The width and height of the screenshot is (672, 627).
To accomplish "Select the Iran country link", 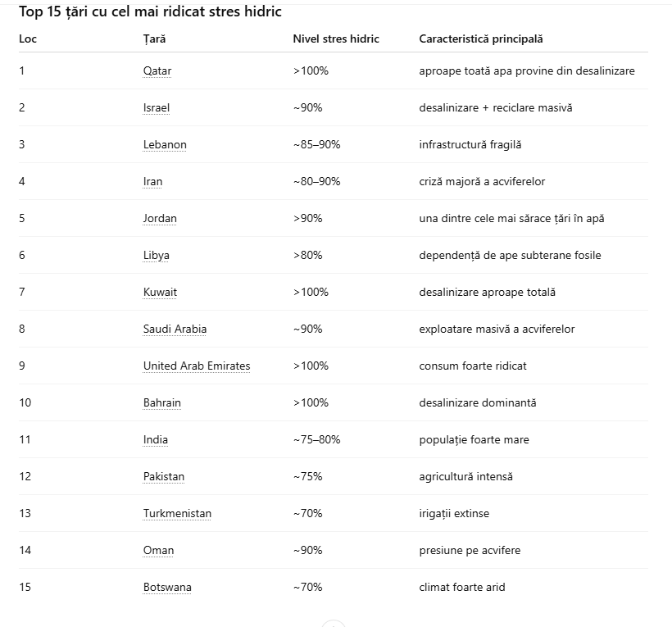I will [152, 182].
